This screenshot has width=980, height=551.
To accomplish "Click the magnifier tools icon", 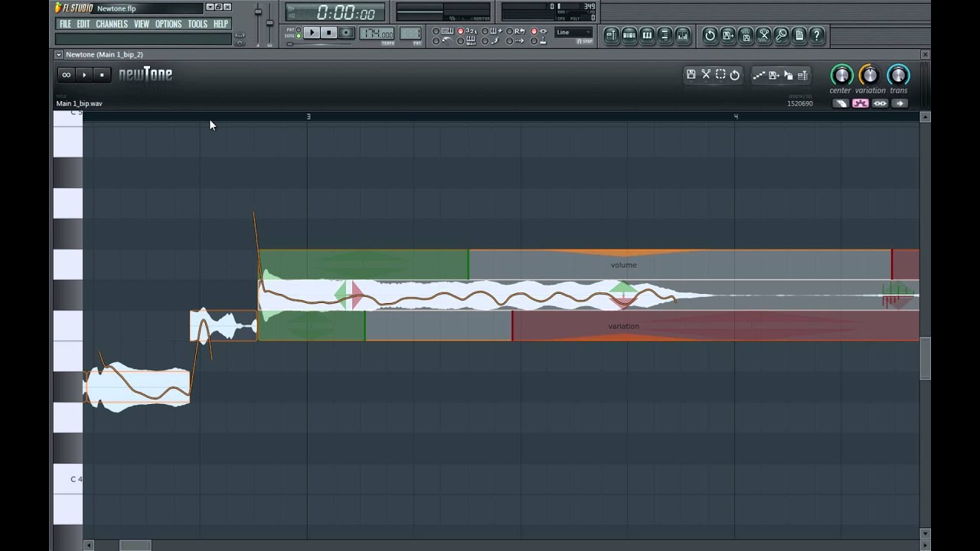I will [x=782, y=34].
